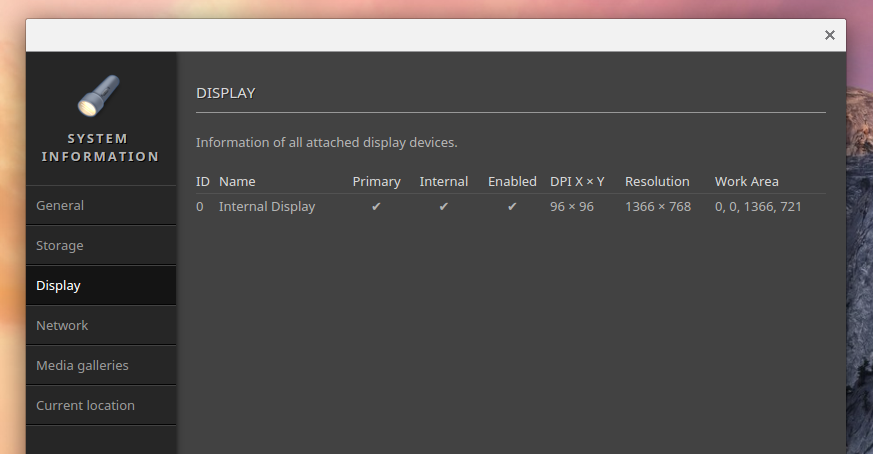The image size is (873, 454).
Task: Click the Work Area column header
Action: tap(746, 181)
